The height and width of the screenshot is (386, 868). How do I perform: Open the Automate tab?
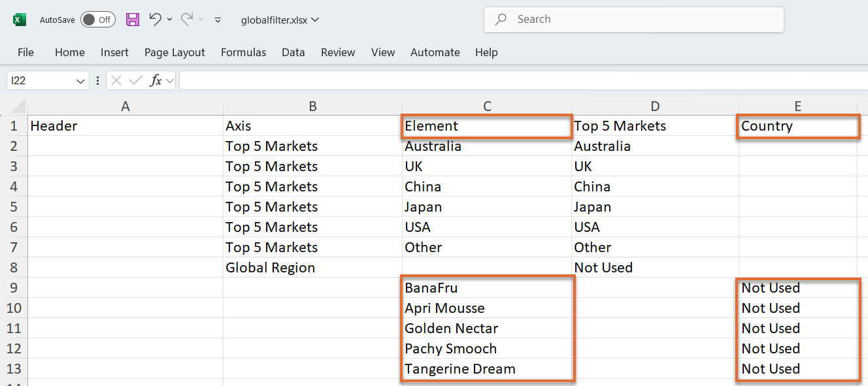click(435, 52)
